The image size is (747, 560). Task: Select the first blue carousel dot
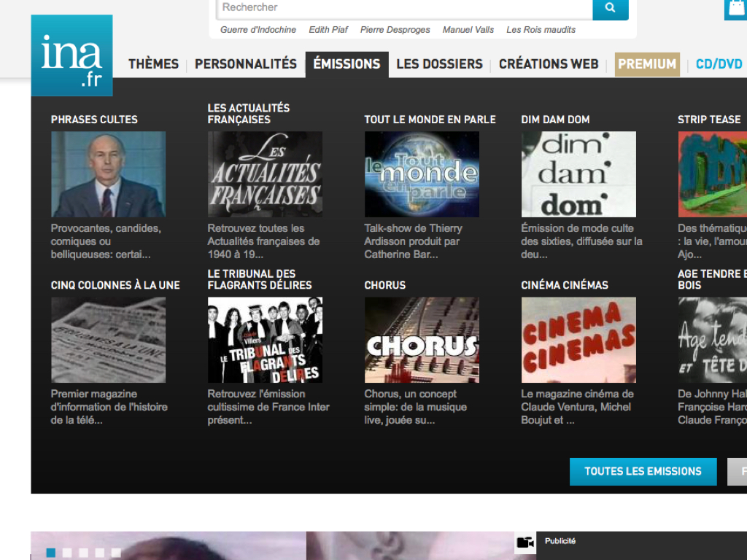tap(51, 553)
